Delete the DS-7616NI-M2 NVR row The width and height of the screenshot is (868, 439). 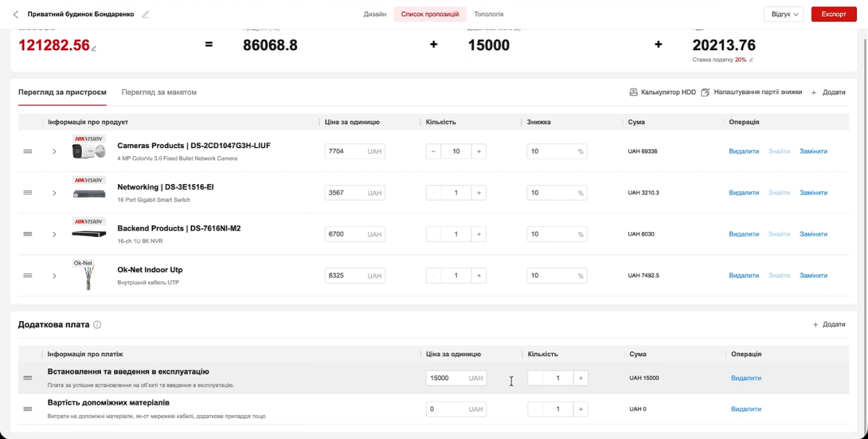coord(743,234)
